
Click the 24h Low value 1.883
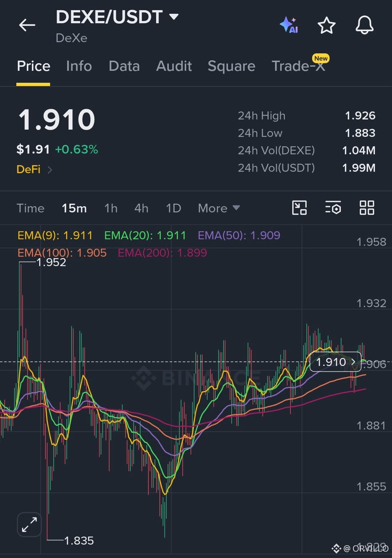point(360,133)
